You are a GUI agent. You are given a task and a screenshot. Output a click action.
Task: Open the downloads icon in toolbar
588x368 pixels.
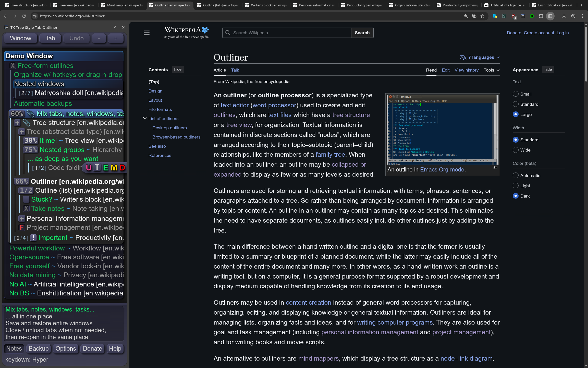[x=564, y=16]
